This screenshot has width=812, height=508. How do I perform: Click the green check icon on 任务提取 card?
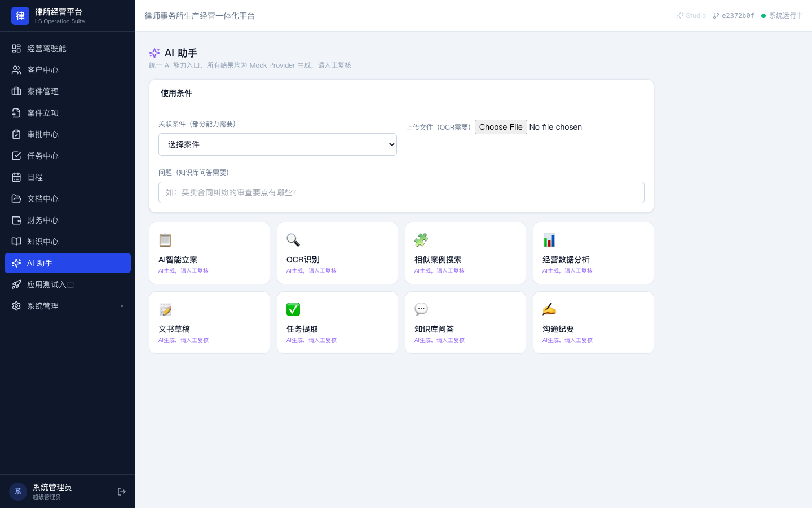click(x=293, y=309)
